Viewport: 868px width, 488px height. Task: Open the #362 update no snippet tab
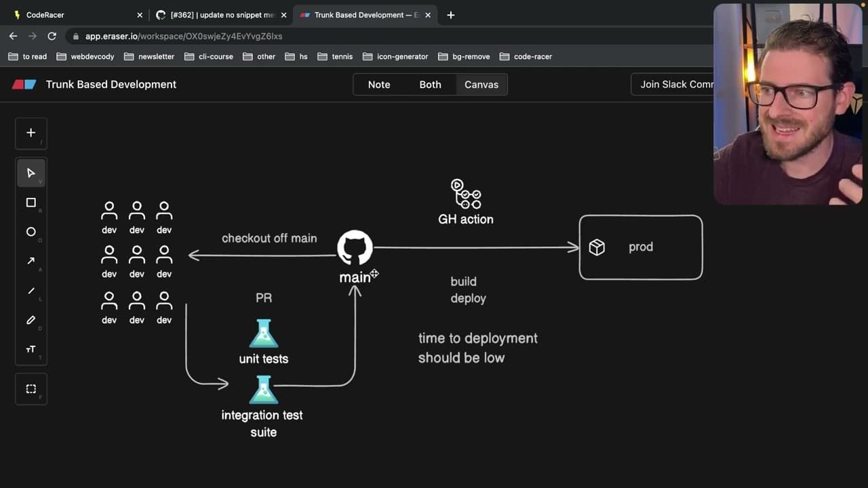coord(221,15)
